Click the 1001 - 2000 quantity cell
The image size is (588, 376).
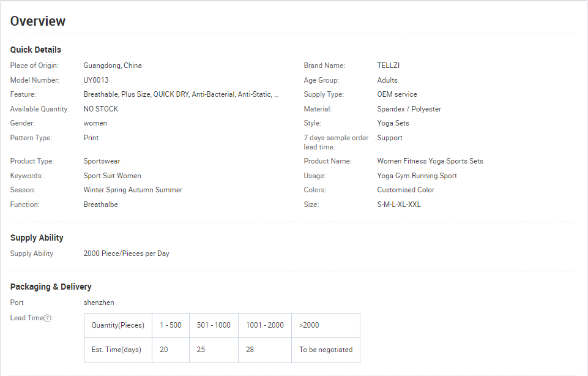point(265,325)
